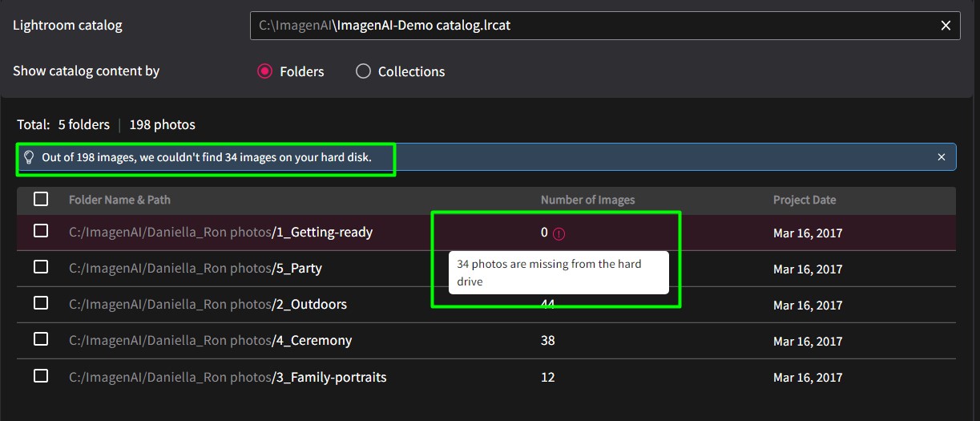Sort by Folder Name & Path column
Screen dimensions: 980x421
click(119, 200)
